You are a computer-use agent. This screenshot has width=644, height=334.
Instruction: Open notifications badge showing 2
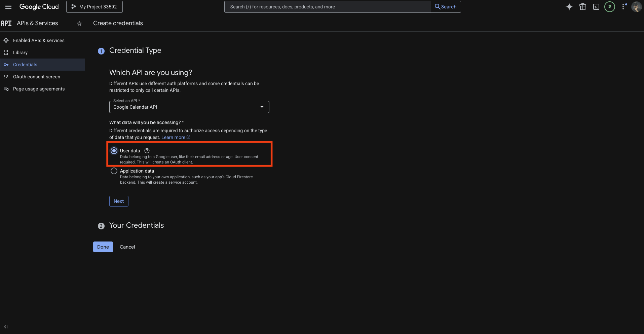coord(609,7)
